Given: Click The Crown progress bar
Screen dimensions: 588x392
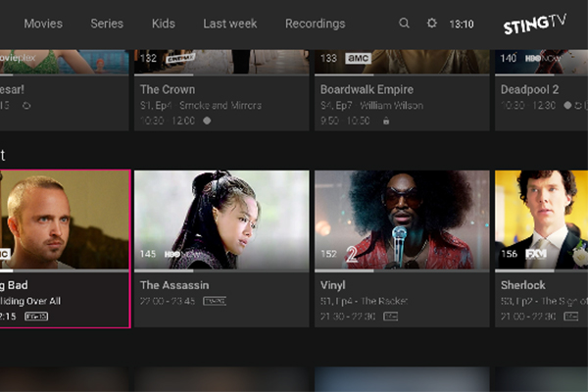Looking at the screenshot, I should (221, 75).
